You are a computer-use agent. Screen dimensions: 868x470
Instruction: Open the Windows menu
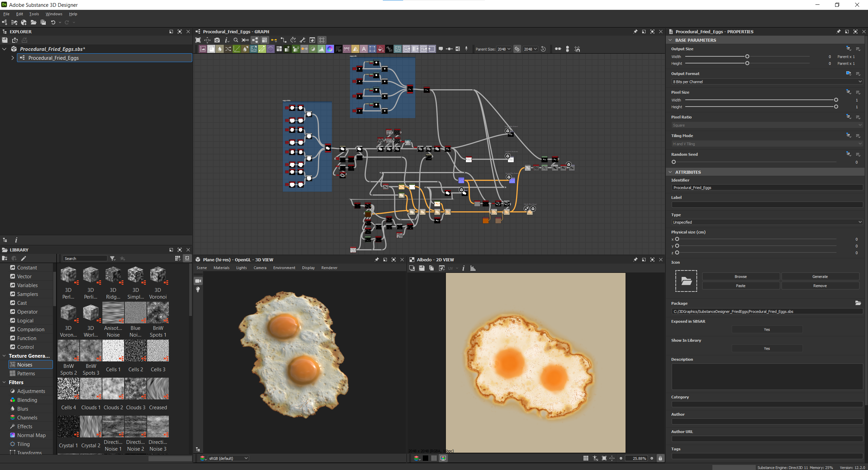coord(54,14)
